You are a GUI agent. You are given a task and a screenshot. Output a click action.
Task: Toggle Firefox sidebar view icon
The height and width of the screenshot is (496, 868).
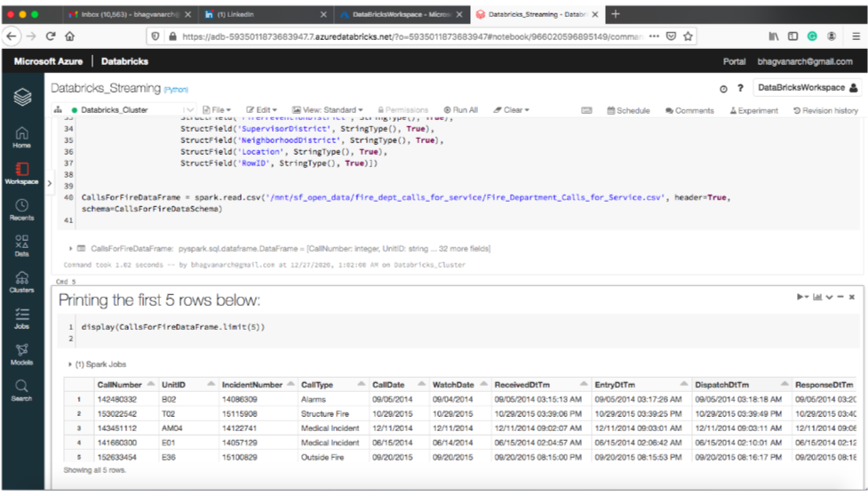tap(792, 36)
